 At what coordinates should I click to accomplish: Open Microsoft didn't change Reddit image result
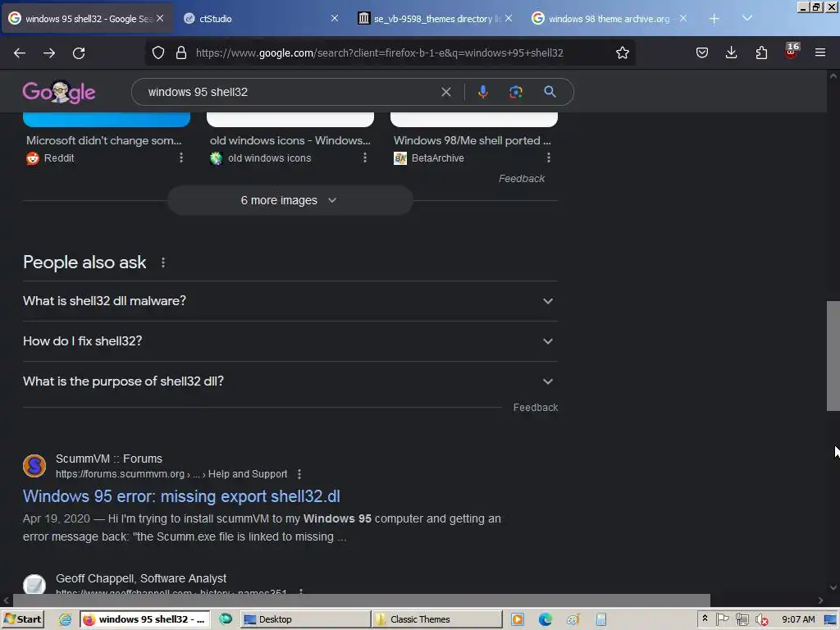[104, 140]
